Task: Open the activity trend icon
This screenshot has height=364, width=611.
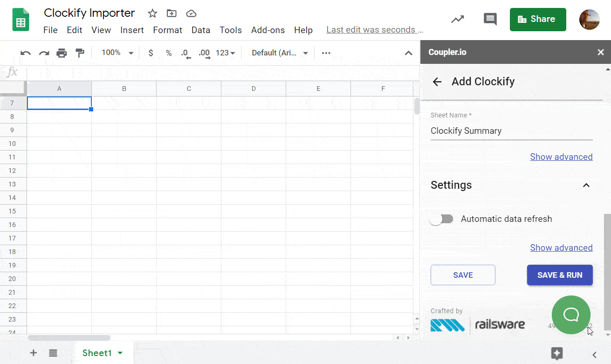Action: tap(458, 19)
